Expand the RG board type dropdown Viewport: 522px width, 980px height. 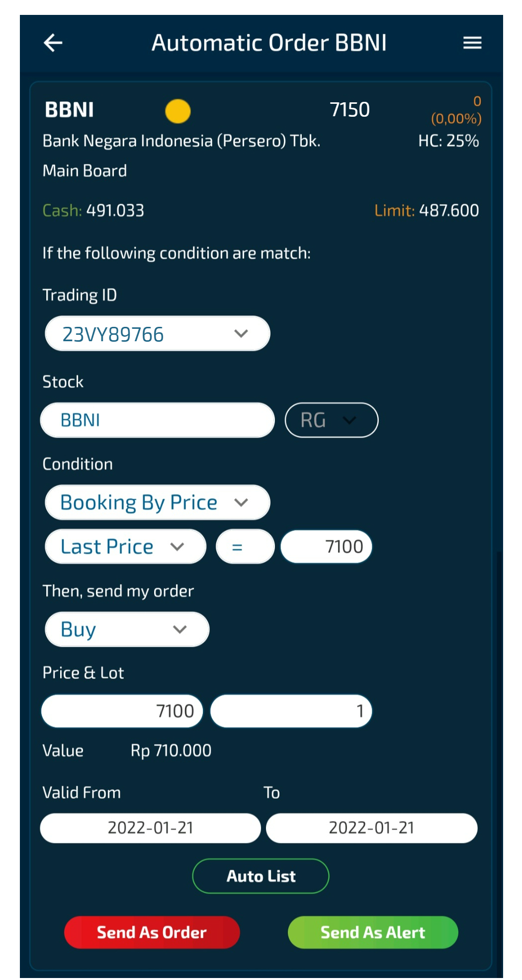331,420
